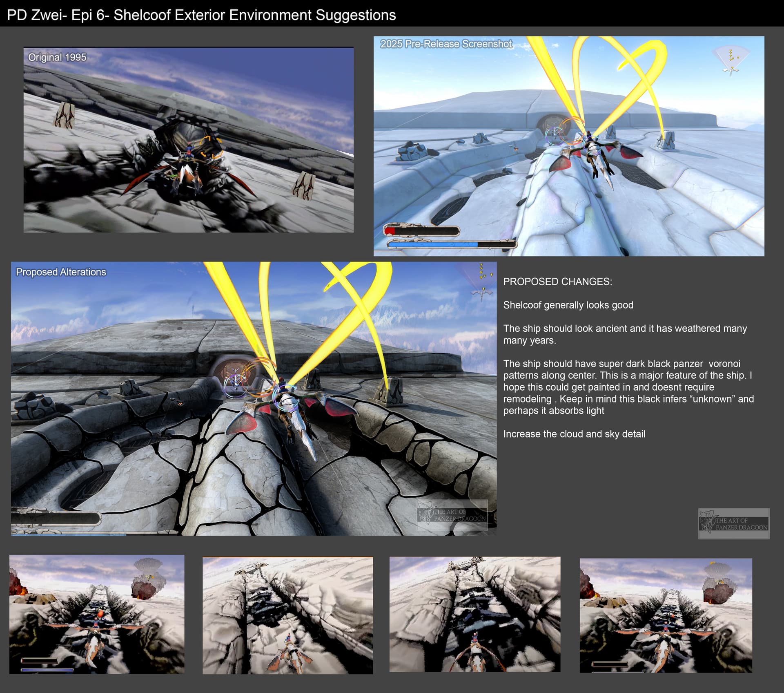
Task: Click the PROPOSED CHANGES heading text
Action: (557, 282)
